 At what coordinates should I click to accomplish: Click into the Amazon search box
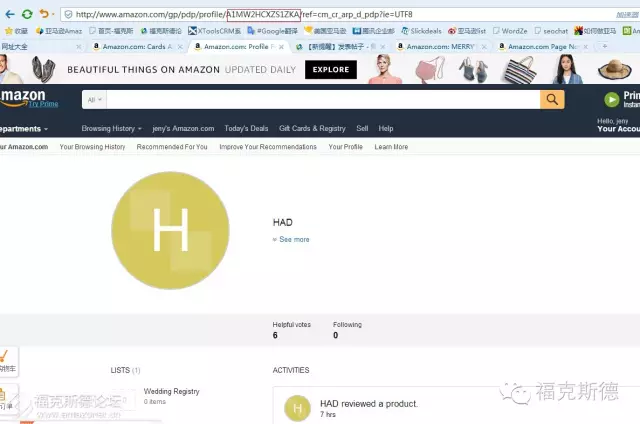(x=323, y=100)
